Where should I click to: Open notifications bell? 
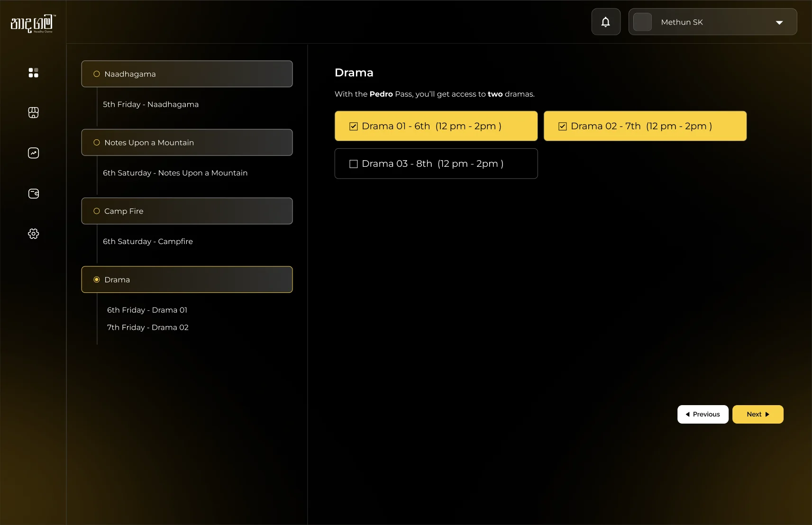point(606,22)
